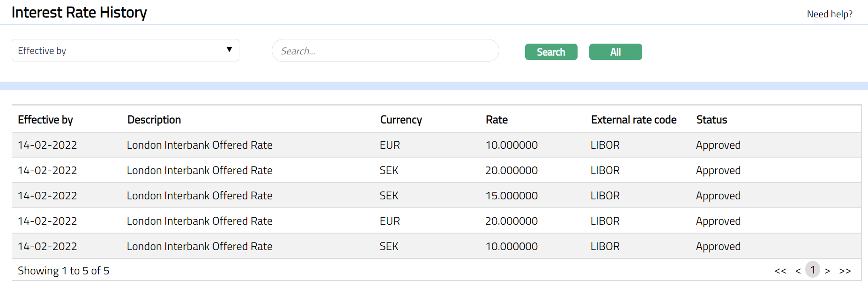
Task: Sort by Description column header
Action: [154, 120]
